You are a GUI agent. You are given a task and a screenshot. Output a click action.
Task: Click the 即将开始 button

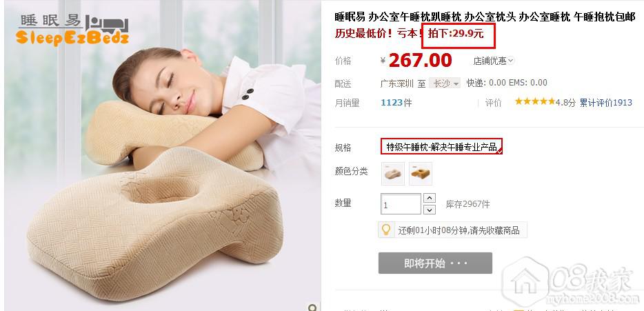(x=435, y=263)
